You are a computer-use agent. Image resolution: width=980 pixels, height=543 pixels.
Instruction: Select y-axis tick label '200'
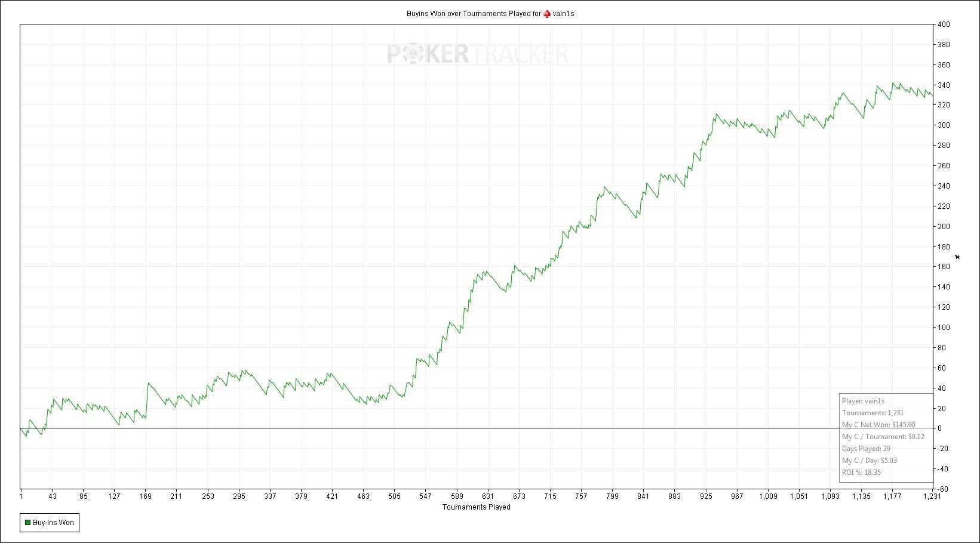pos(944,227)
